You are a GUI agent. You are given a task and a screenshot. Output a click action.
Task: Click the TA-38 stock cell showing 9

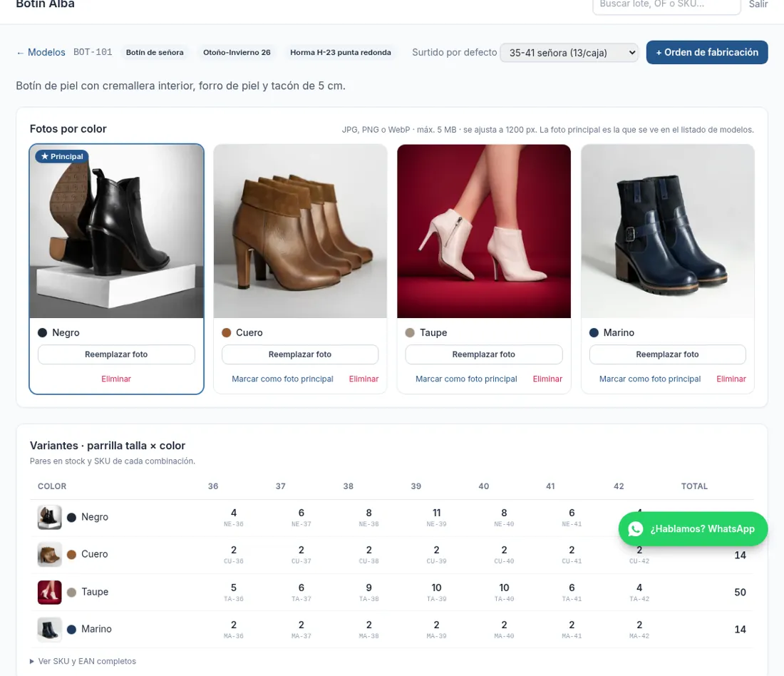(x=369, y=592)
